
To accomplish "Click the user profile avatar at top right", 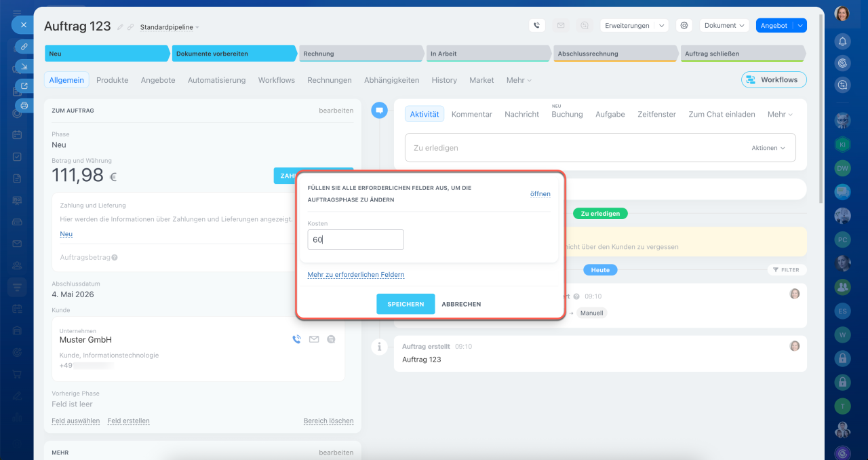I will tap(842, 14).
